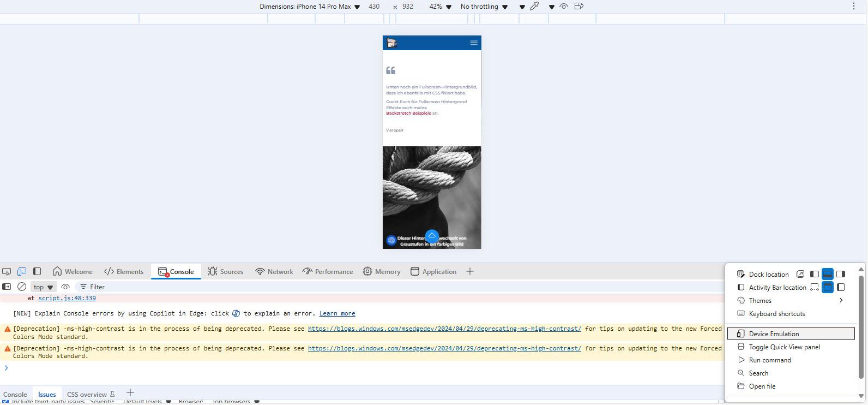Clear the console with the circle-slash icon
This screenshot has width=868, height=405.
tap(22, 287)
